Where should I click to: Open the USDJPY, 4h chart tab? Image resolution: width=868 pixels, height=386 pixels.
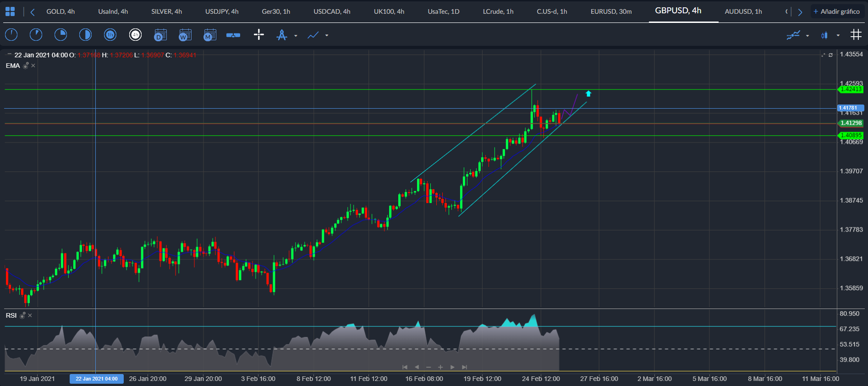point(222,11)
